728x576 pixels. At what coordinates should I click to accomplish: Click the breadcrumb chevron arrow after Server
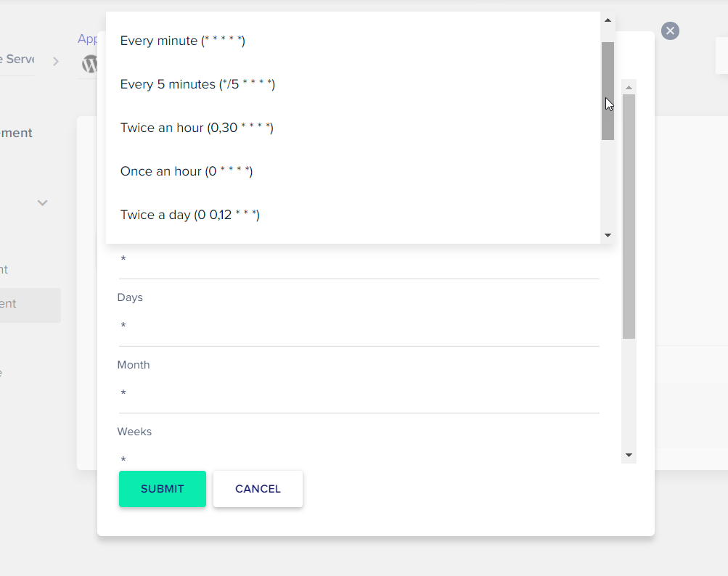pyautogui.click(x=56, y=61)
